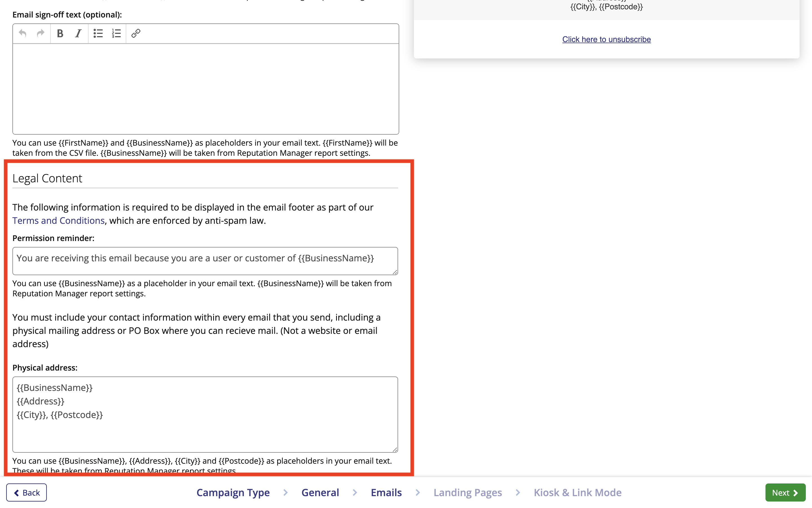
Task: Toggle italic formatting in the sign-off editor
Action: coord(78,33)
